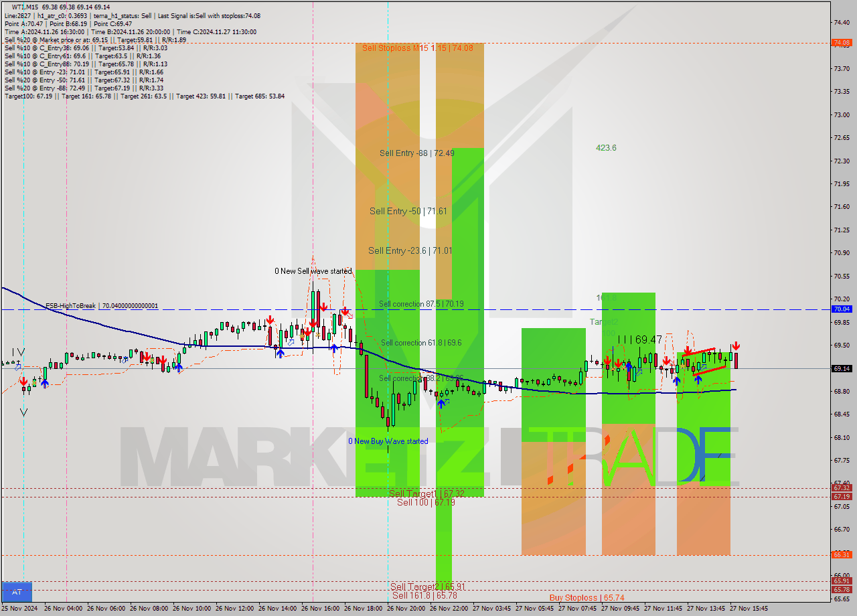Select the 'Sell Entry -50 | 71.61' label
This screenshot has width=857, height=616.
(x=408, y=211)
